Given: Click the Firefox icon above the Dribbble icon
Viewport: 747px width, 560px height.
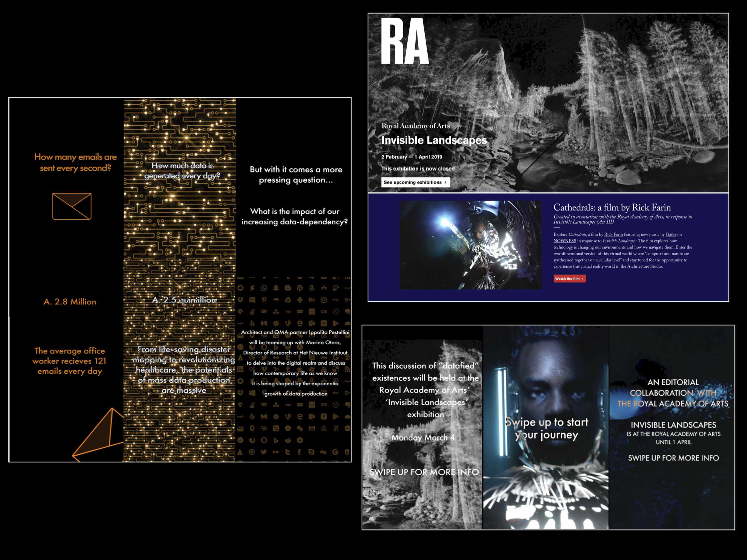Looking at the screenshot, I should (x=252, y=440).
